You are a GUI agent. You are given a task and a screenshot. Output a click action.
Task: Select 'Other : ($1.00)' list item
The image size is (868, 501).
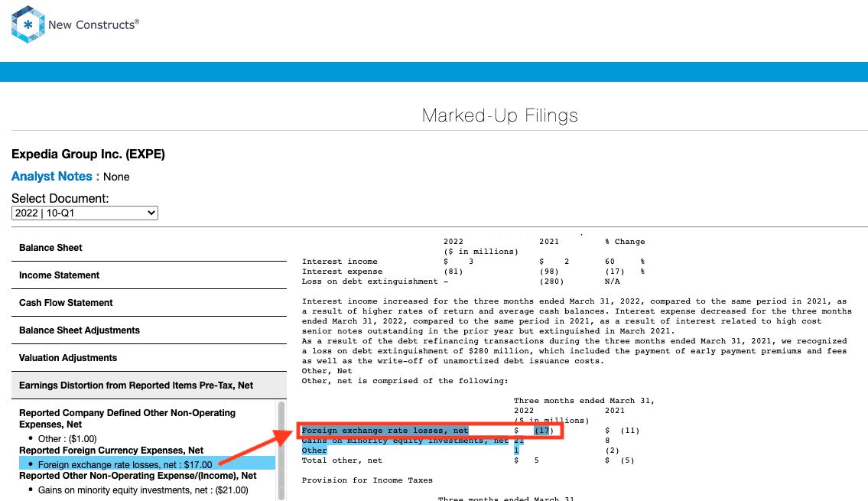coord(67,438)
